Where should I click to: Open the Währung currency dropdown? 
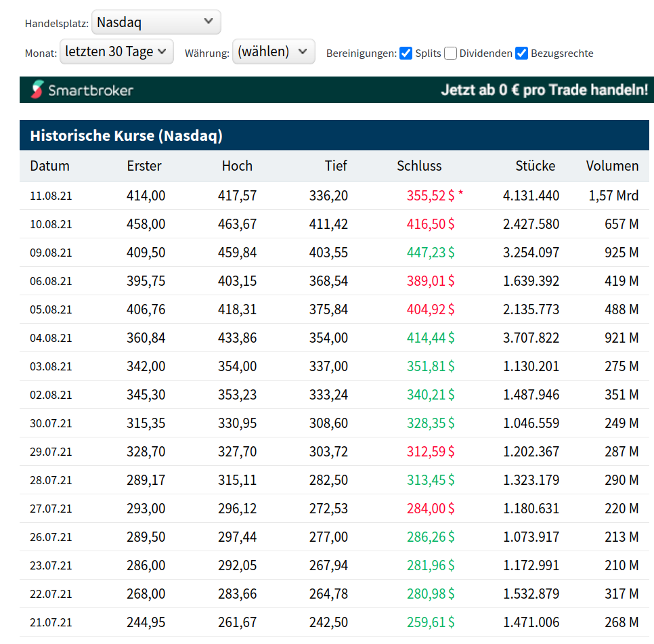tap(273, 51)
